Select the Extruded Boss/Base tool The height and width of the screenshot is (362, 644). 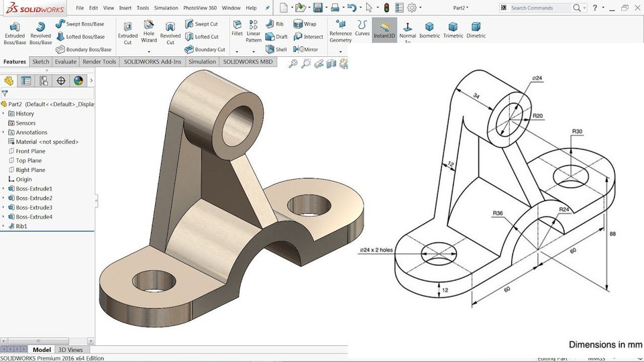point(15,34)
